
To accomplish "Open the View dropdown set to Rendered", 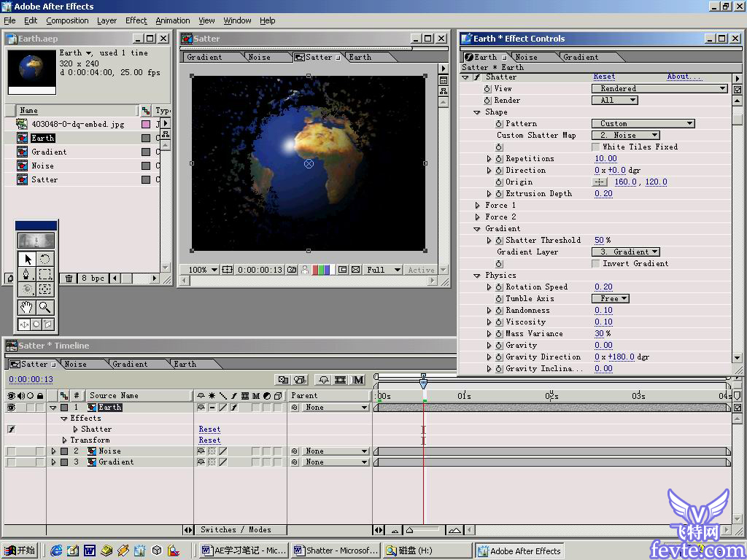I will pos(659,88).
